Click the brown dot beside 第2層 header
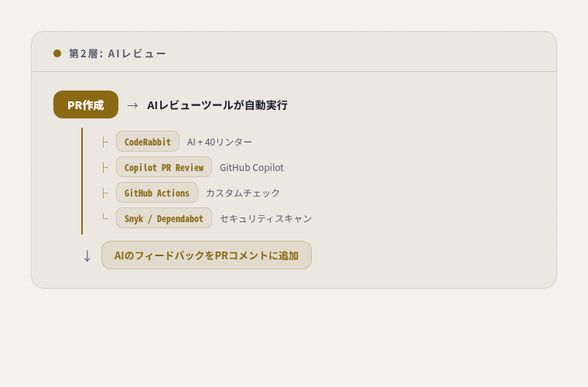This screenshot has height=387, width=588. 57,53
